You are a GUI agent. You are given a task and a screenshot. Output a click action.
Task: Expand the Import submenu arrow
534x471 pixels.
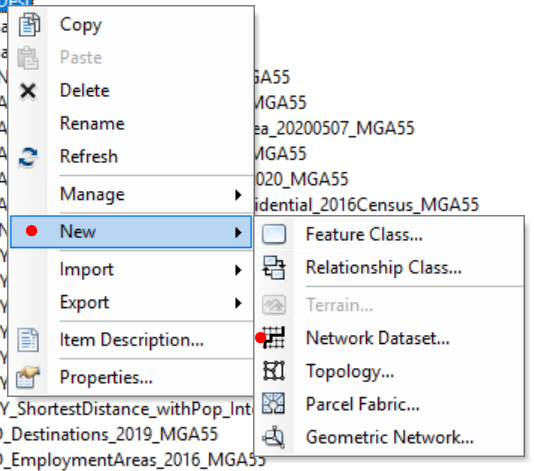pyautogui.click(x=238, y=270)
